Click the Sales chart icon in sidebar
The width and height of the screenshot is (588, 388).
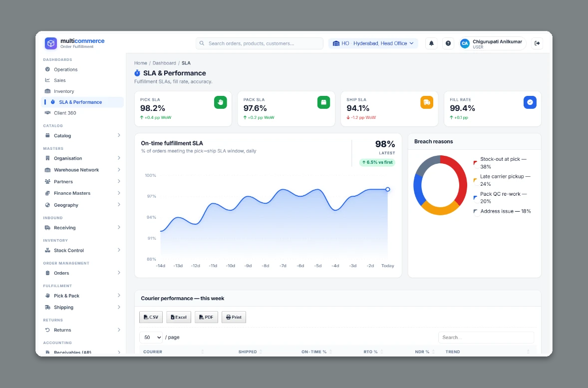pyautogui.click(x=47, y=80)
